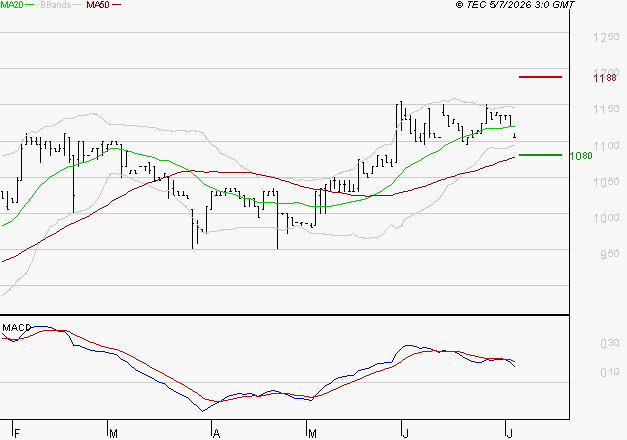This screenshot has width=627, height=440.
Task: Click the second M month marker after A
Action: (312, 433)
